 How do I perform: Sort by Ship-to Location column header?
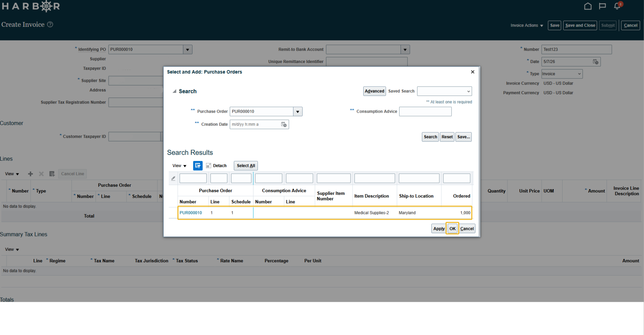click(416, 196)
